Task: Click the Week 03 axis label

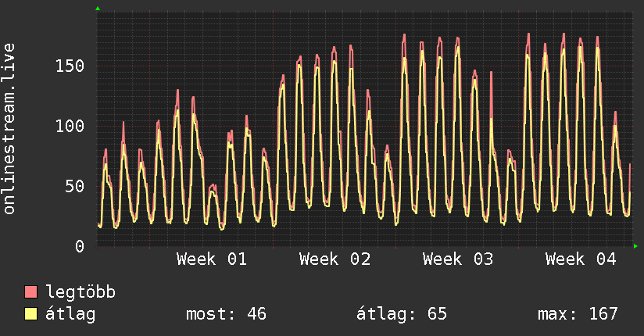Action: (x=458, y=259)
